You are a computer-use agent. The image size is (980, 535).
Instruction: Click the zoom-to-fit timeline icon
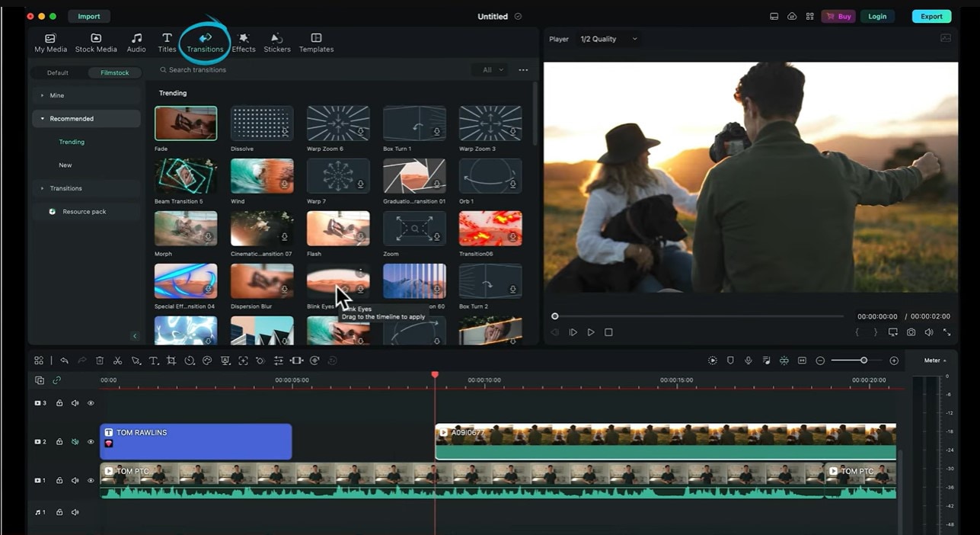coord(802,360)
